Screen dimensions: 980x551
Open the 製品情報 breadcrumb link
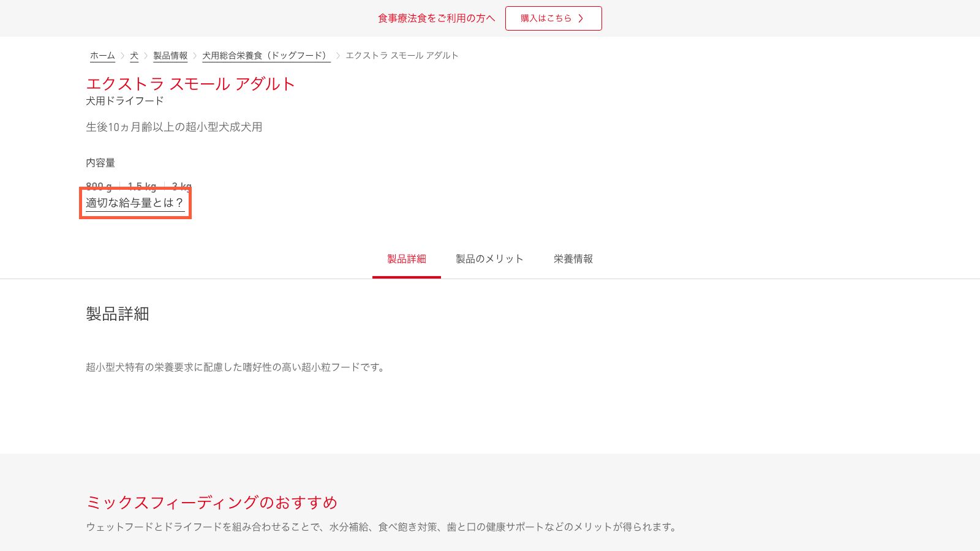coord(170,56)
